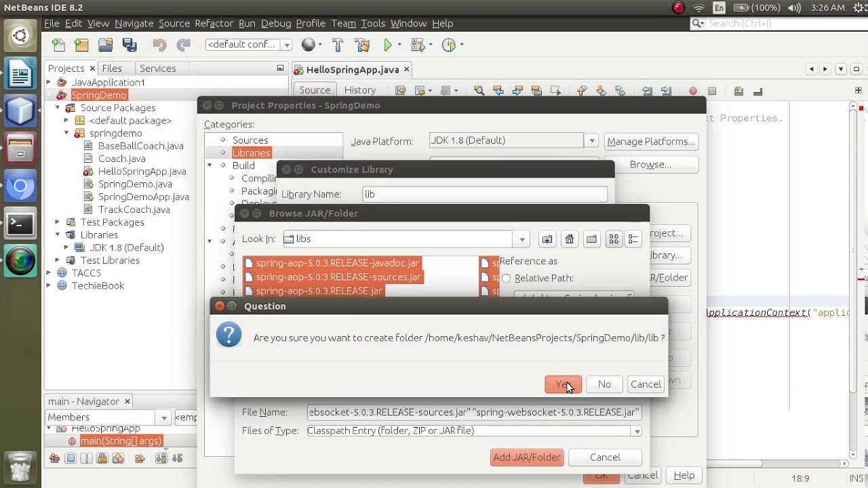868x488 pixels.
Task: Click Yes in the Question dialog
Action: point(564,384)
